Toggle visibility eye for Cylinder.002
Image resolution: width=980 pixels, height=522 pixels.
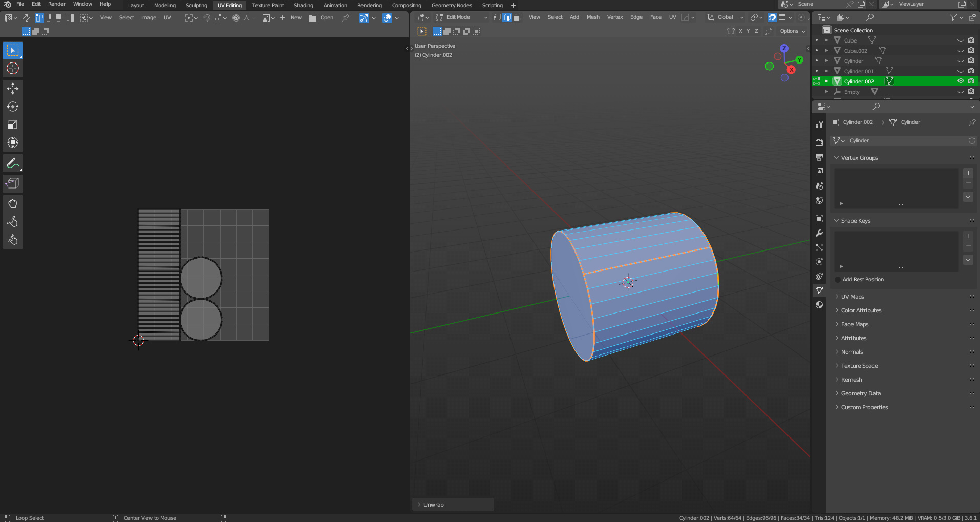[961, 81]
